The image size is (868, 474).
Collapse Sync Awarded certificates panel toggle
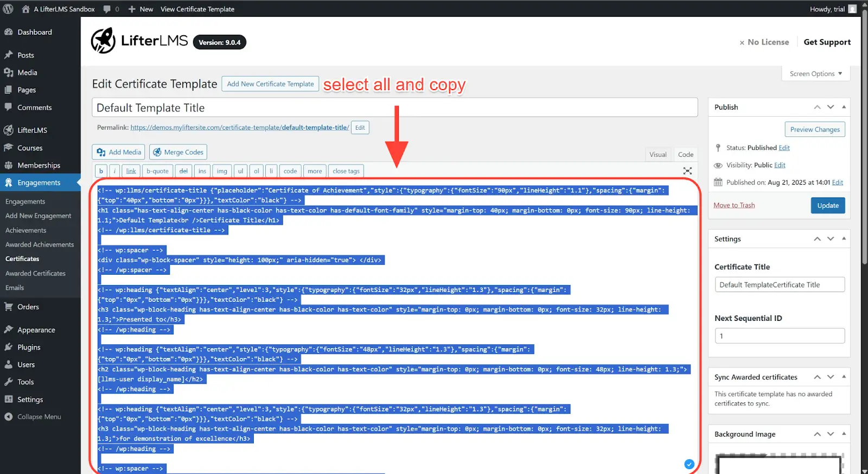pyautogui.click(x=844, y=376)
